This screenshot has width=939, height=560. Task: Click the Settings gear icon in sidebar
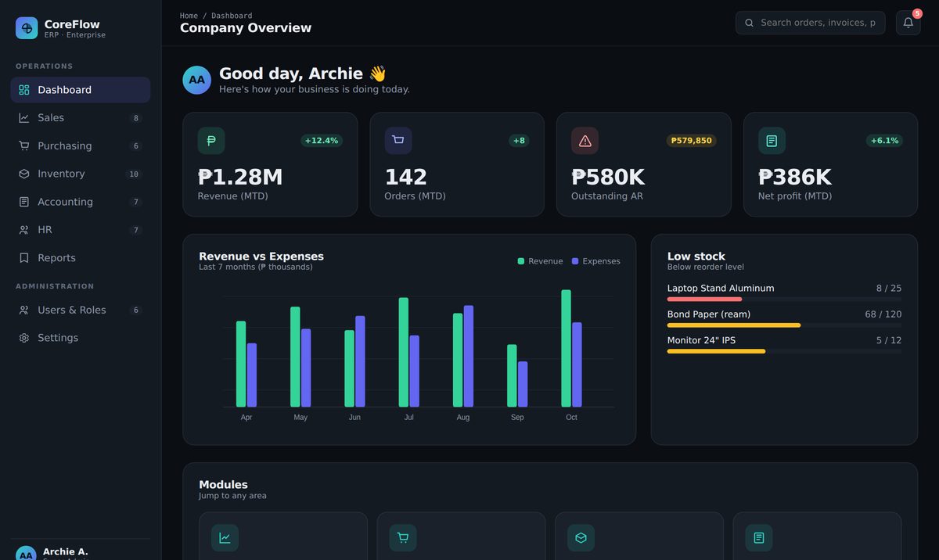pyautogui.click(x=24, y=338)
